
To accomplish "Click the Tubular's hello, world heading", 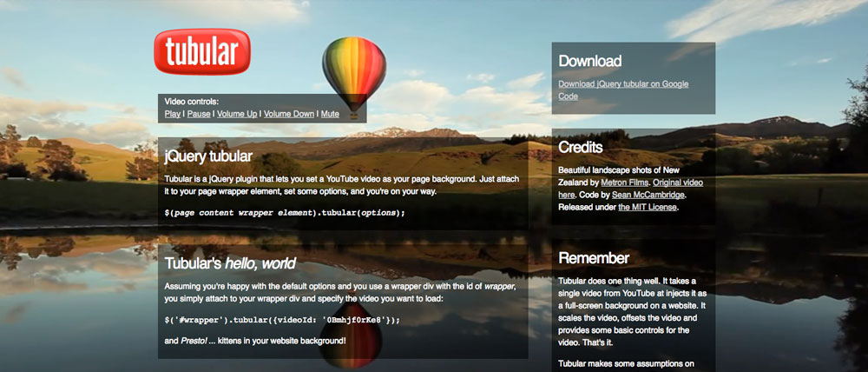I will pyautogui.click(x=230, y=263).
